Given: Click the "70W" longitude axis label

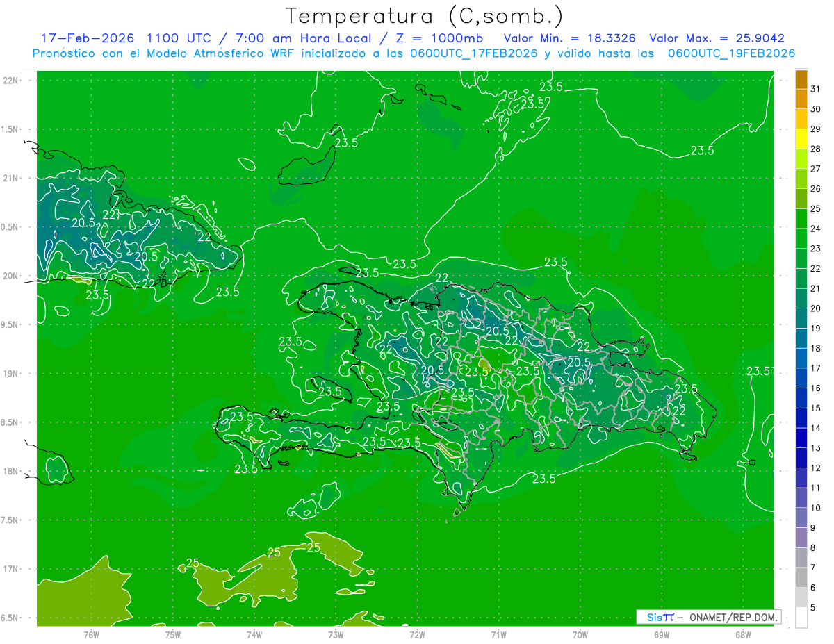Looking at the screenshot, I should (x=580, y=635).
